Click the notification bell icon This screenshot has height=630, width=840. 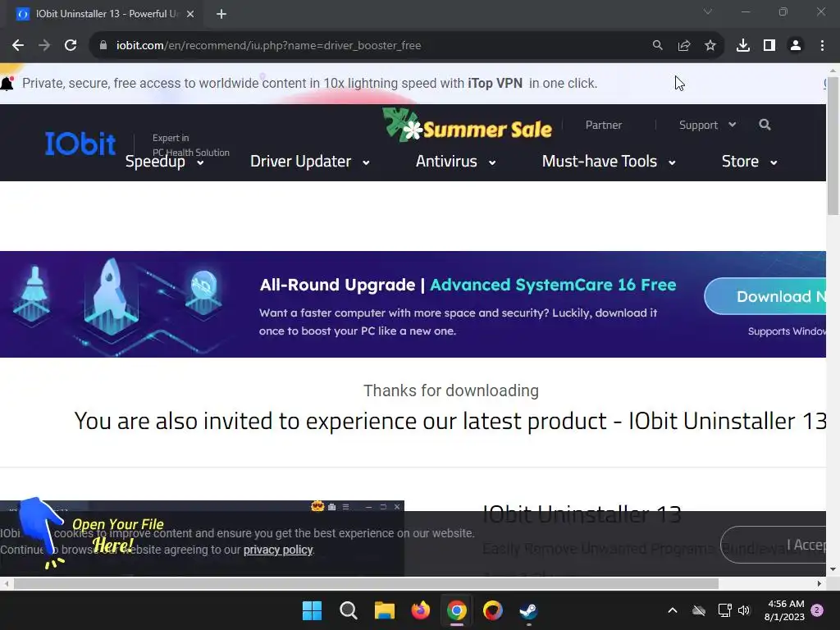tap(7, 84)
